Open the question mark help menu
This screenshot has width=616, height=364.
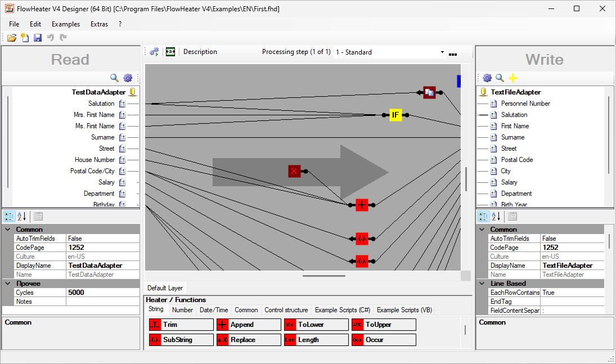[120, 24]
